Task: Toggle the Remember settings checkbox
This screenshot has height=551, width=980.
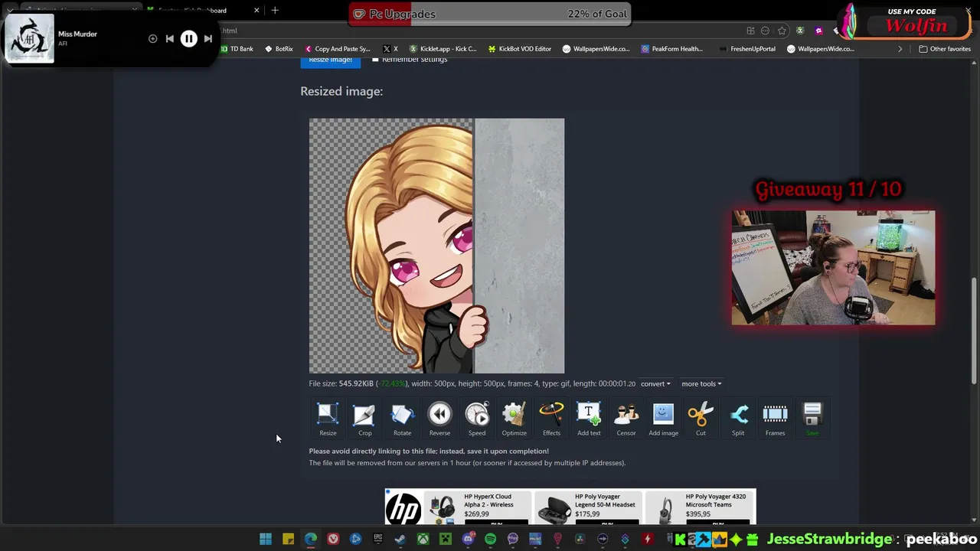Action: 375,59
